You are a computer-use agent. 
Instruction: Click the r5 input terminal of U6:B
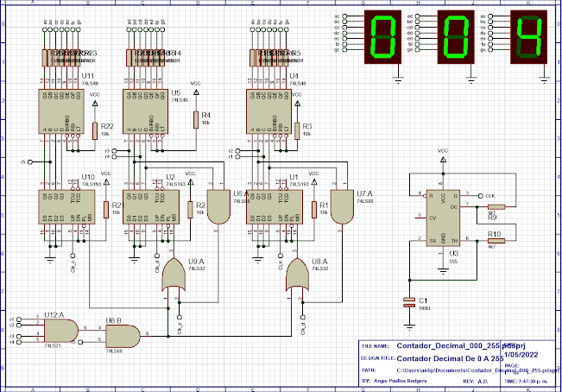tap(80, 342)
